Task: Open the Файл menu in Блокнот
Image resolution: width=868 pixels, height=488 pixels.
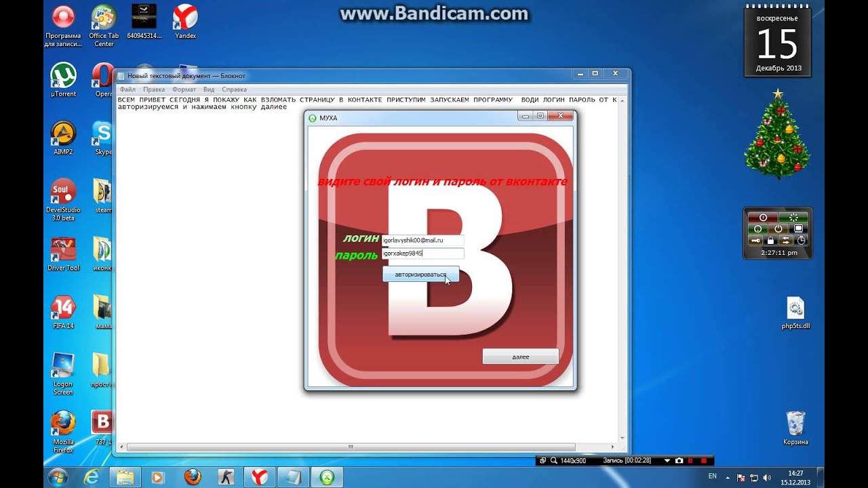Action: coord(127,89)
